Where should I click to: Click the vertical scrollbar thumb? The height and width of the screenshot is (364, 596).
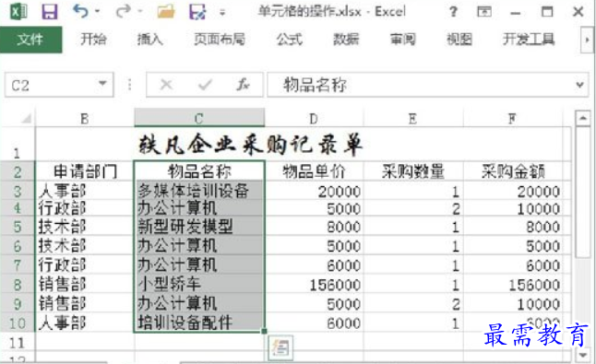coord(582,192)
